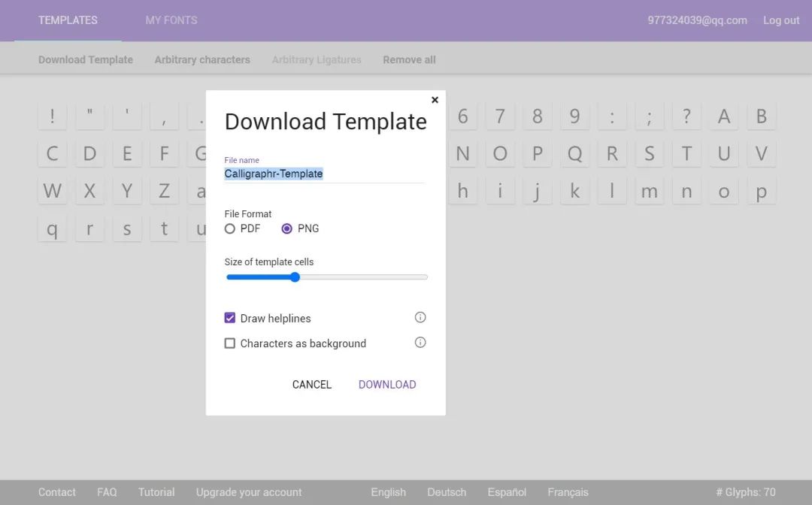The width and height of the screenshot is (812, 505).
Task: Show info for Draw helplines
Action: (x=420, y=317)
